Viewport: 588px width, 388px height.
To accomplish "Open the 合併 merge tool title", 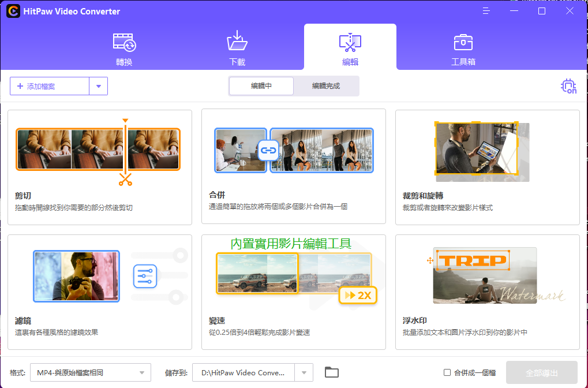I will [x=217, y=195].
